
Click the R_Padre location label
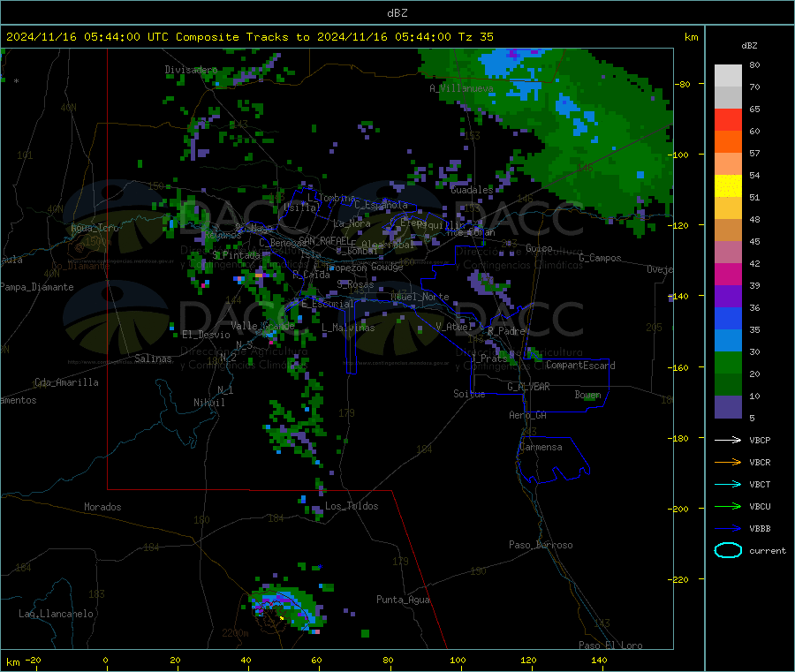[506, 331]
